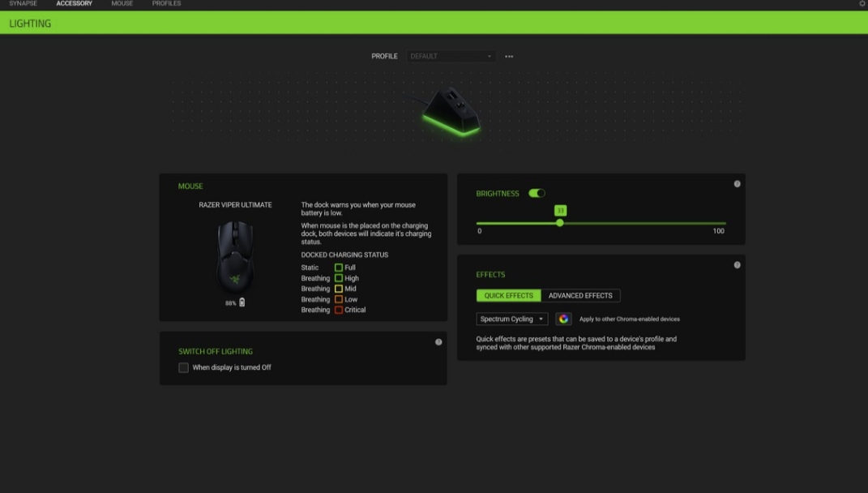
Task: Click the orange Low status color swatch
Action: (338, 299)
